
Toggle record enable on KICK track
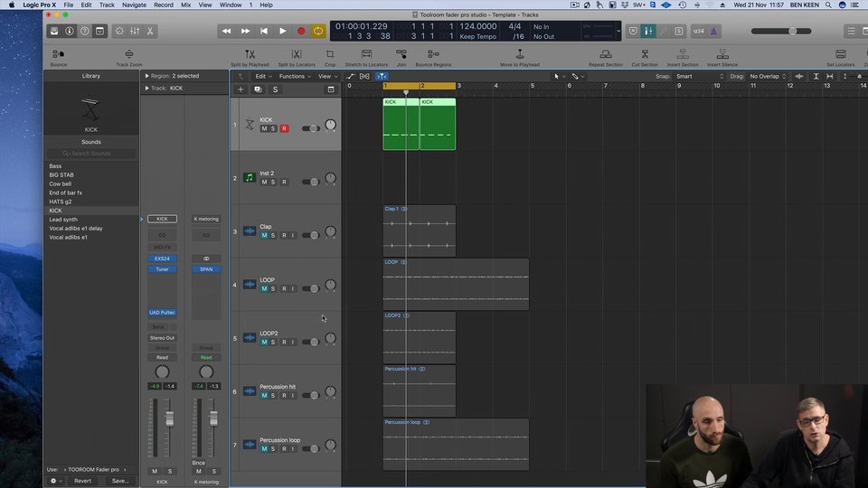pos(284,128)
